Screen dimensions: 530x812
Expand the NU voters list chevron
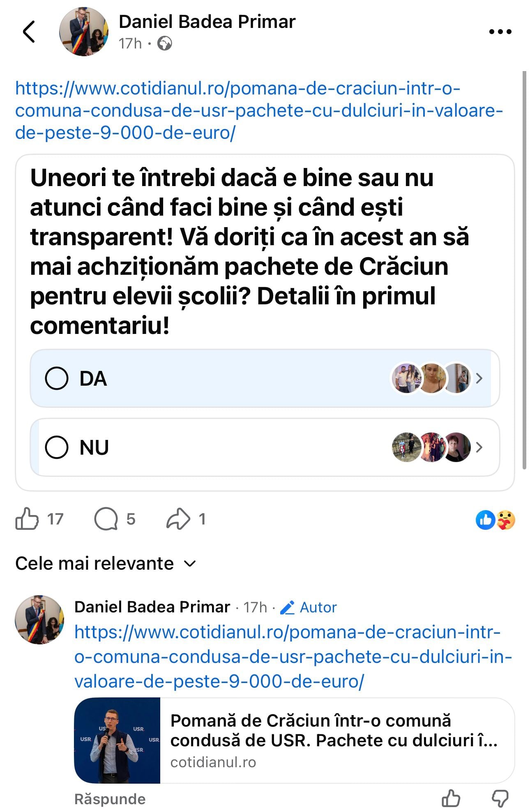click(x=479, y=447)
